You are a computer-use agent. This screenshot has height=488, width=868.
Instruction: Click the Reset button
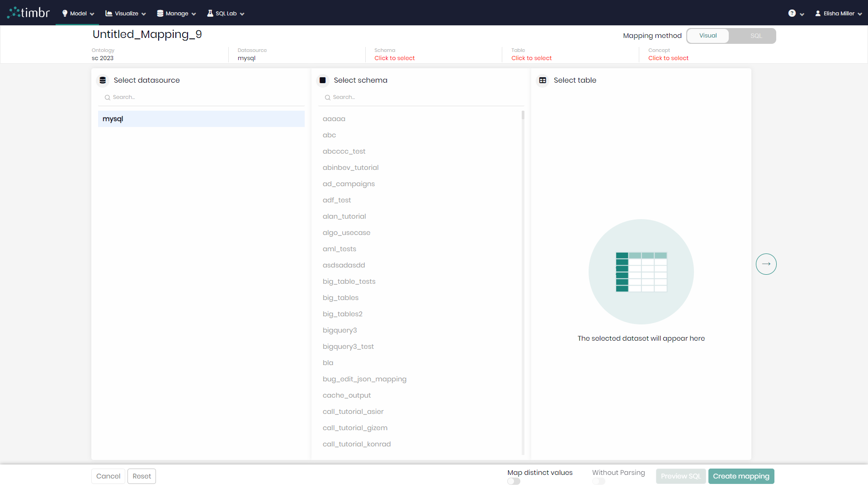142,476
